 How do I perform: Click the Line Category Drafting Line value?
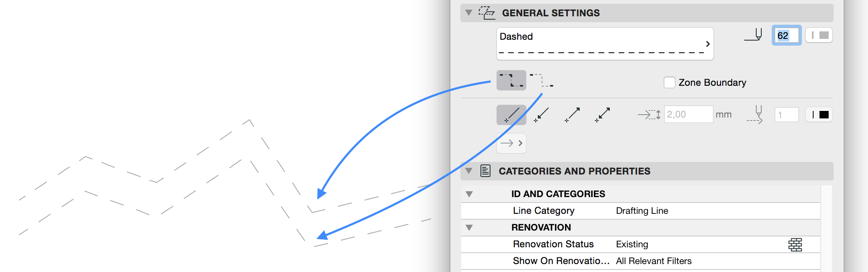642,211
